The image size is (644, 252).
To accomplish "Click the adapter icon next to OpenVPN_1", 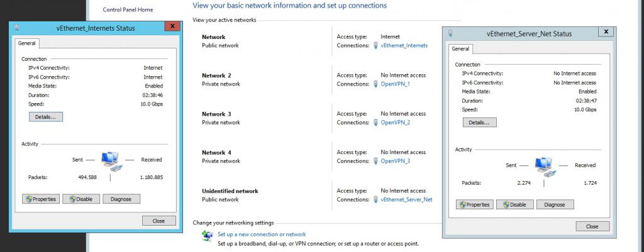I will point(375,84).
